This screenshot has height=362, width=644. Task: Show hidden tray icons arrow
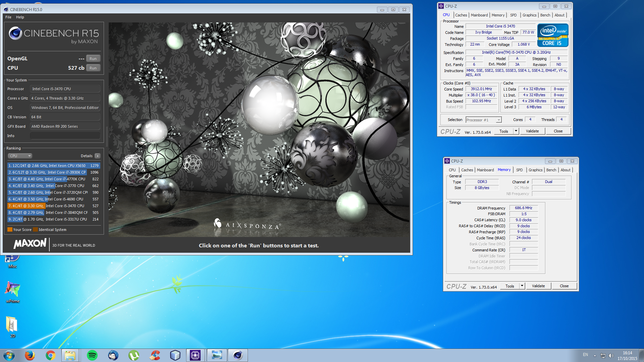[x=595, y=356]
